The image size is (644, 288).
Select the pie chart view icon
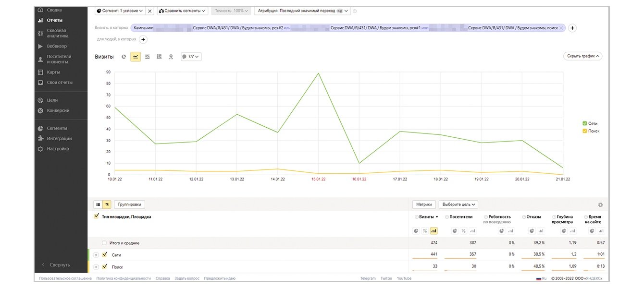tap(124, 57)
